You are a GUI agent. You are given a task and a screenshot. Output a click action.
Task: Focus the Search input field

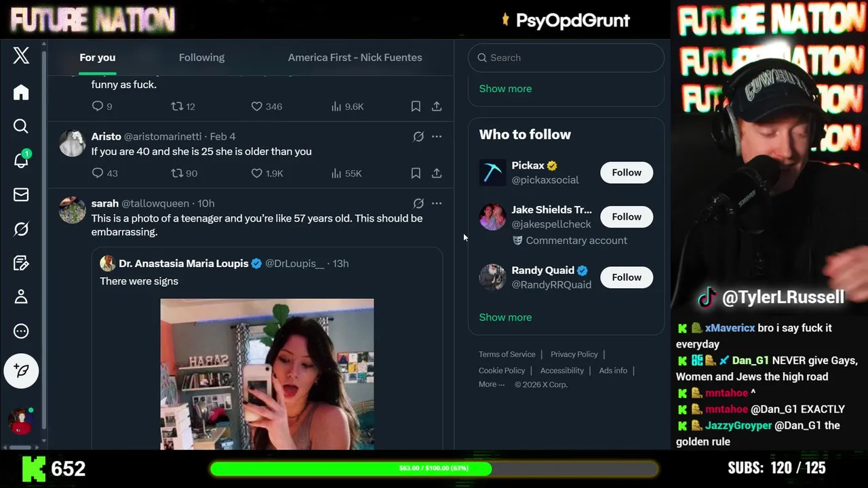566,58
